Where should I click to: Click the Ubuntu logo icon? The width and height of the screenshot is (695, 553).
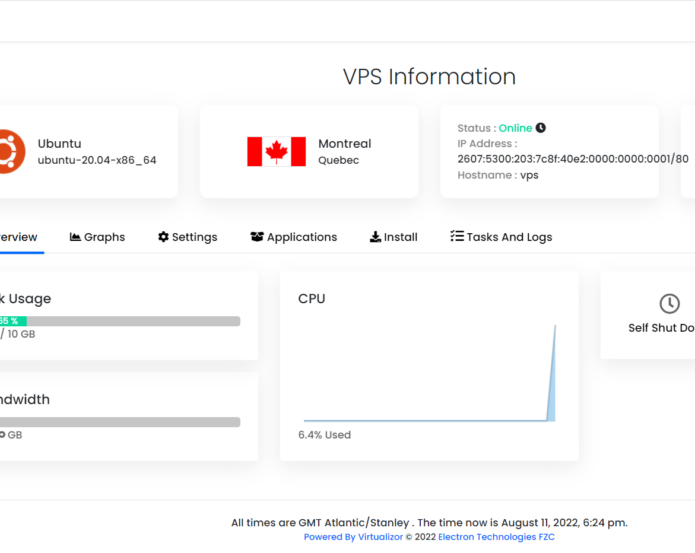12,152
